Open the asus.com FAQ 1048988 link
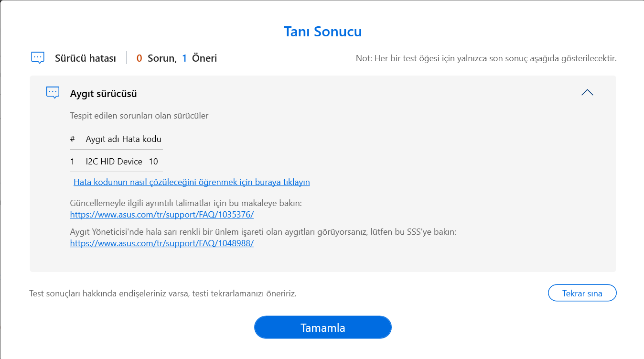Screen dimensions: 644x359 click(161, 243)
